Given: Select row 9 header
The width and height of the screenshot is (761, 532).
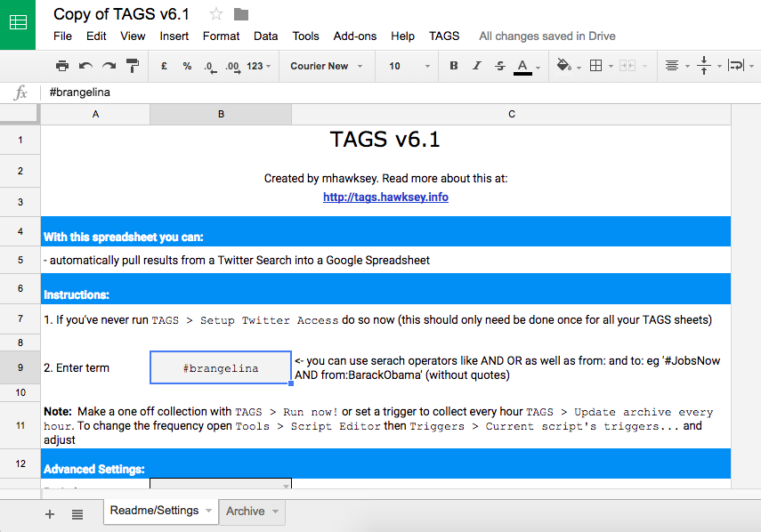Looking at the screenshot, I should pyautogui.click(x=20, y=367).
